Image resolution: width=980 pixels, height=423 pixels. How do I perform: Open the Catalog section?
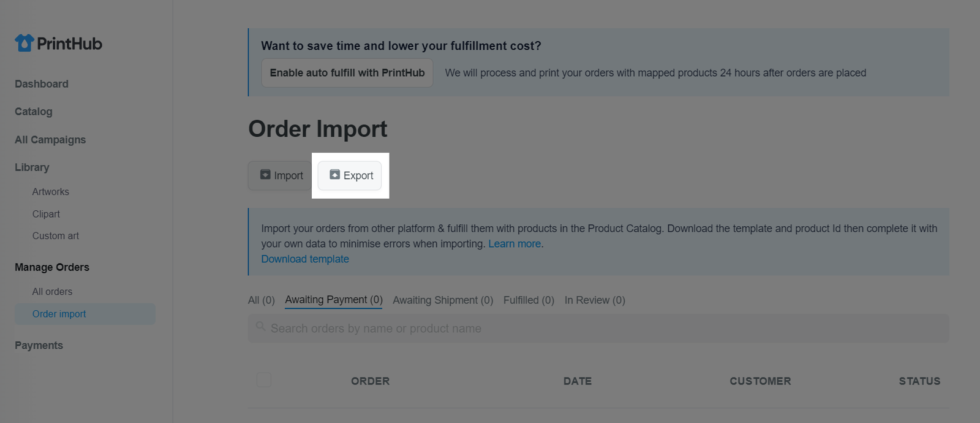(x=34, y=112)
